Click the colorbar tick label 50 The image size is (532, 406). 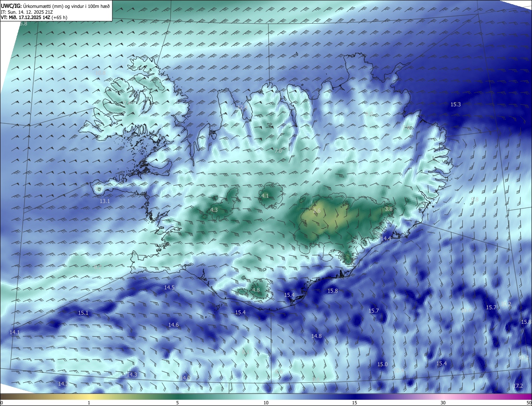[x=528, y=403]
